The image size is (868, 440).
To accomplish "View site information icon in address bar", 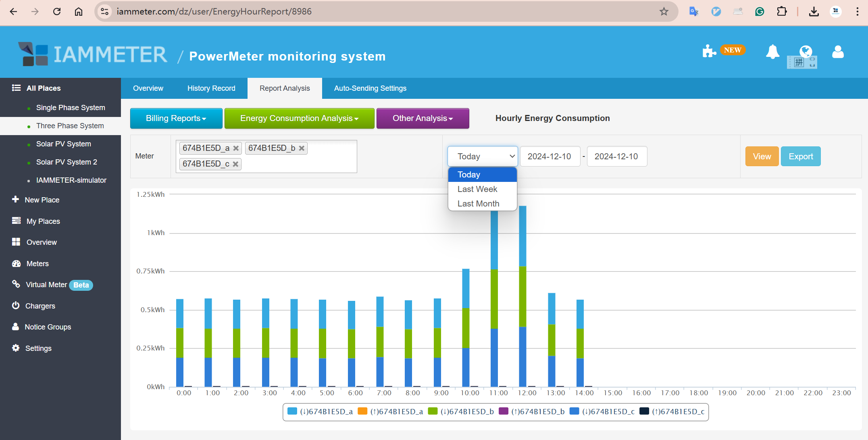I will [x=105, y=11].
